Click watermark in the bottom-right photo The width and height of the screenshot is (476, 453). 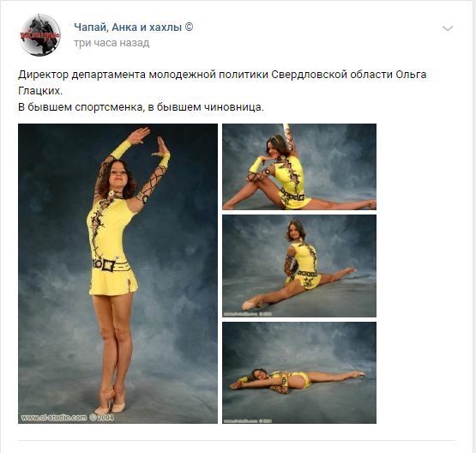248,420
